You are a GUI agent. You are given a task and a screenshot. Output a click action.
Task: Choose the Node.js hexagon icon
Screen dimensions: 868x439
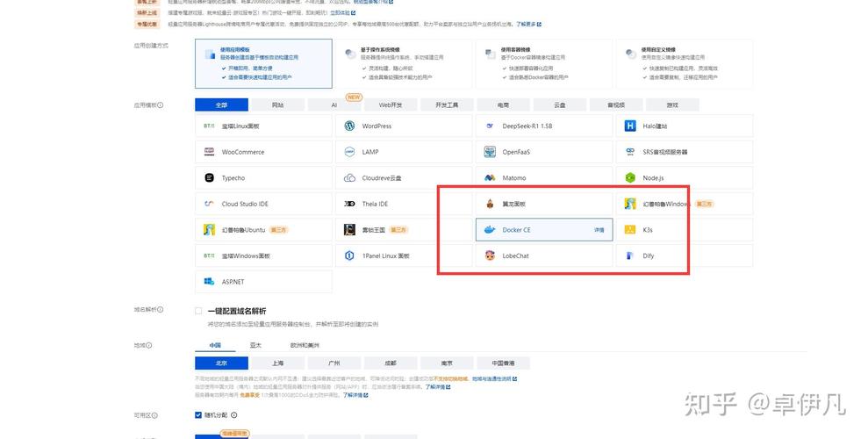click(x=630, y=177)
